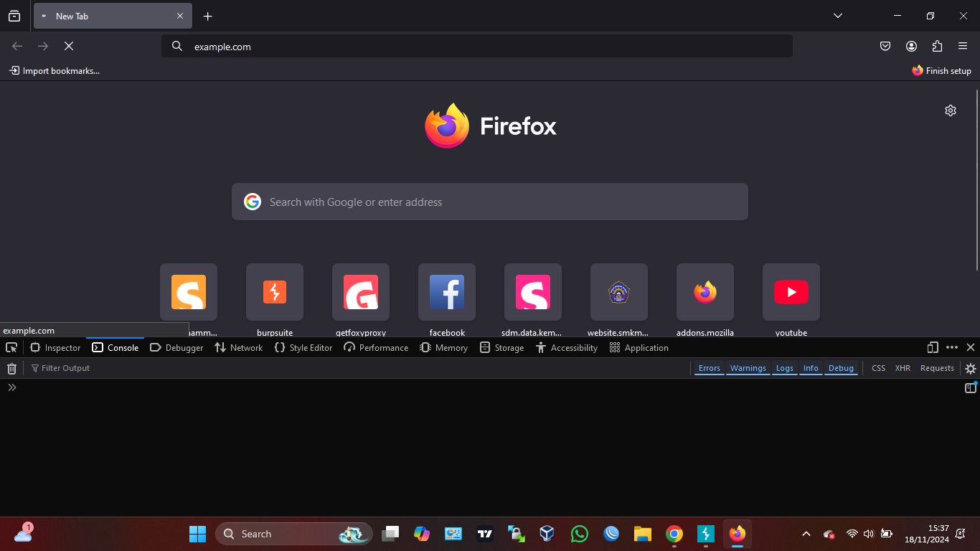Open VirtualBox from the taskbar
The width and height of the screenshot is (980, 551).
[547, 534]
